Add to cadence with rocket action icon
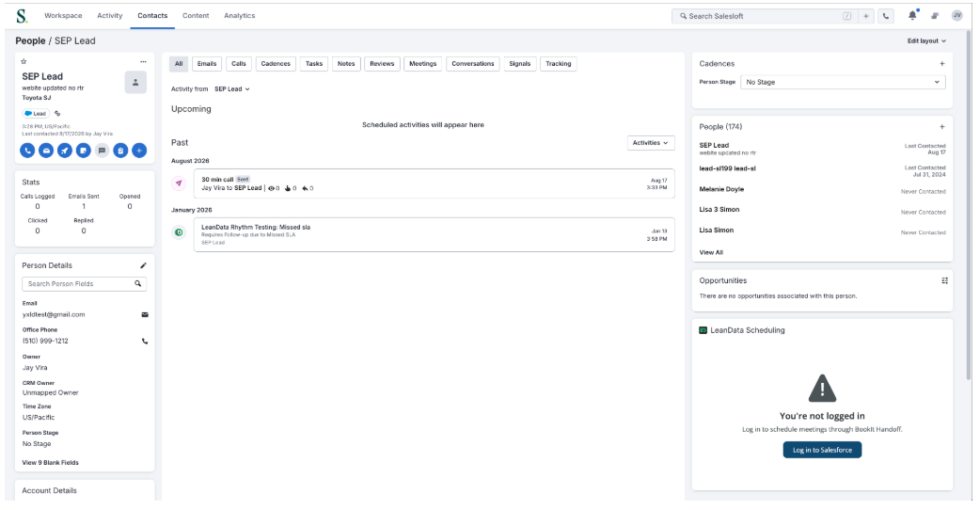Screen dimensions: 980x510 point(64,151)
